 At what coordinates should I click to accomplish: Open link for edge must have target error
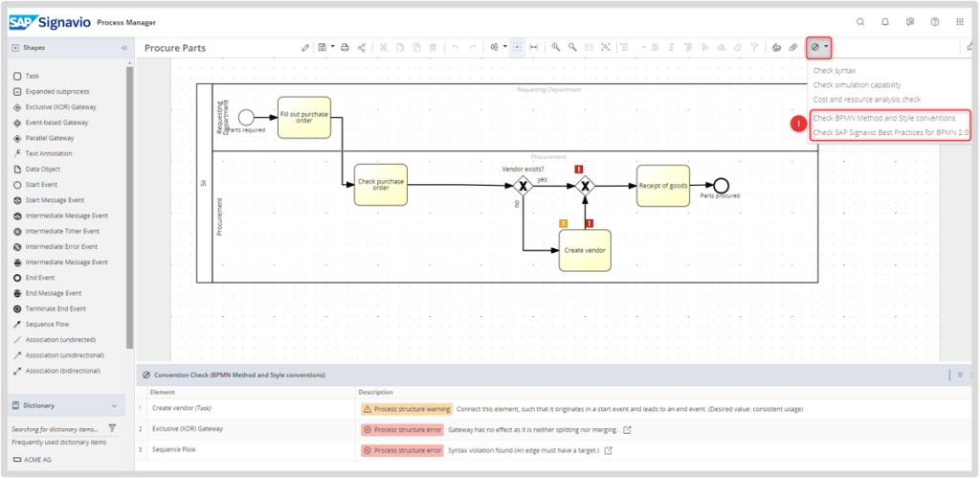(x=608, y=450)
